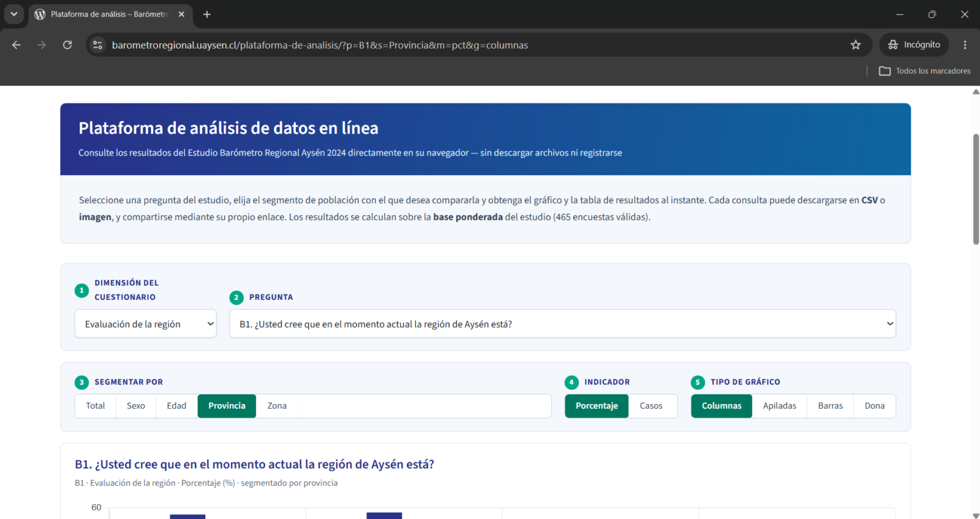This screenshot has height=519, width=980.
Task: Click the scrollbar down arrow
Action: [x=976, y=515]
